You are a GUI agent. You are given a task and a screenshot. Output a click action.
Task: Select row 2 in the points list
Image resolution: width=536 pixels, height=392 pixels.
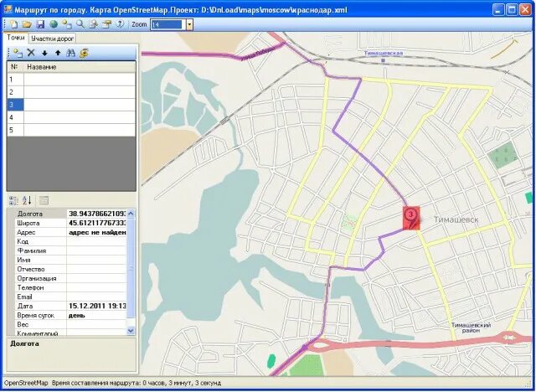coord(71,92)
